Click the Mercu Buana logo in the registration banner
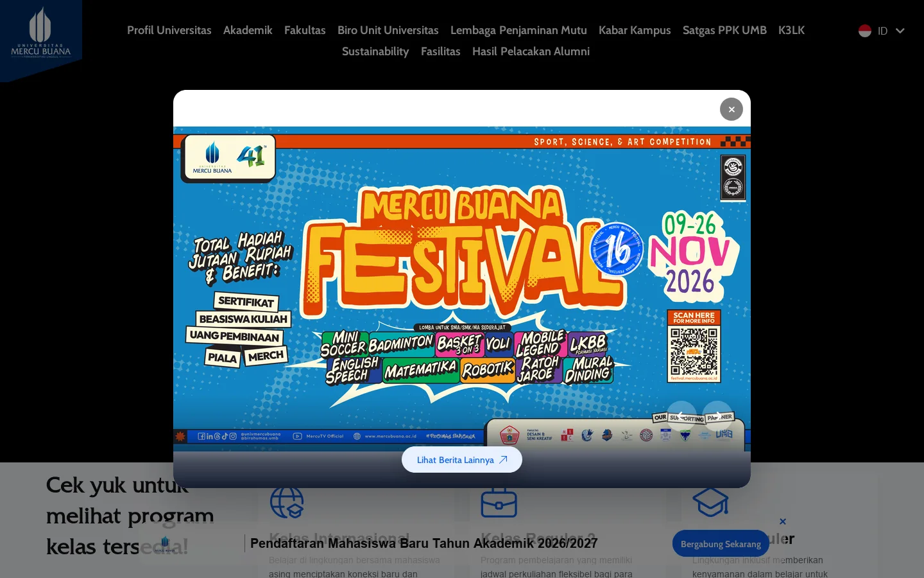The height and width of the screenshot is (578, 924). [x=164, y=544]
